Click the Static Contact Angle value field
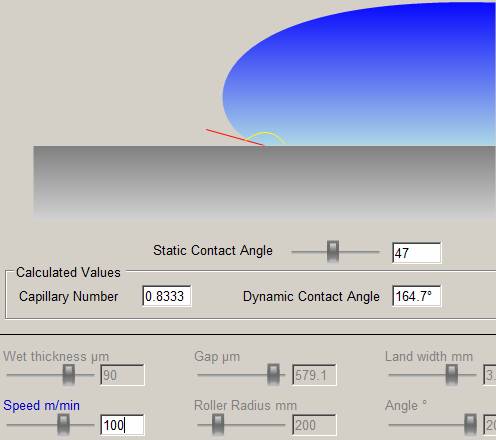The width and height of the screenshot is (496, 440). (417, 253)
